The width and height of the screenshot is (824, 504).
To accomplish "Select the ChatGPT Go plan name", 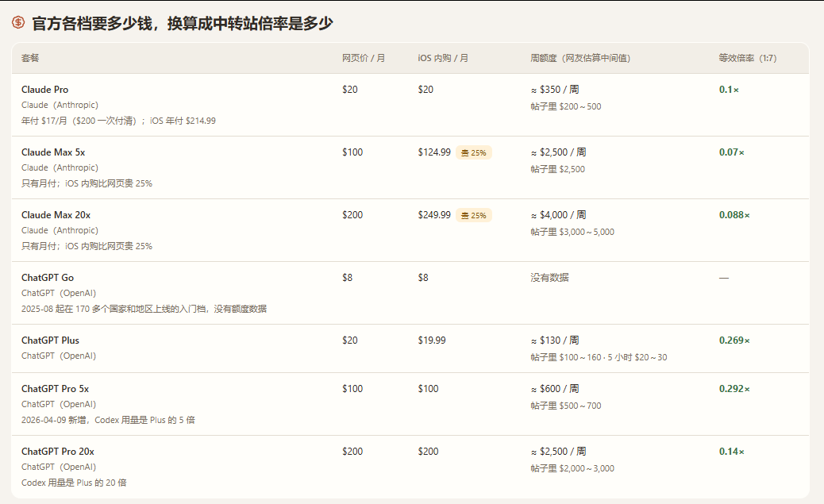I will pyautogui.click(x=48, y=277).
